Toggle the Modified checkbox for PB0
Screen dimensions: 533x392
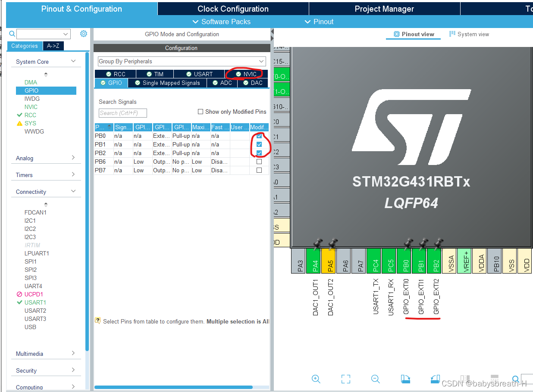point(259,136)
